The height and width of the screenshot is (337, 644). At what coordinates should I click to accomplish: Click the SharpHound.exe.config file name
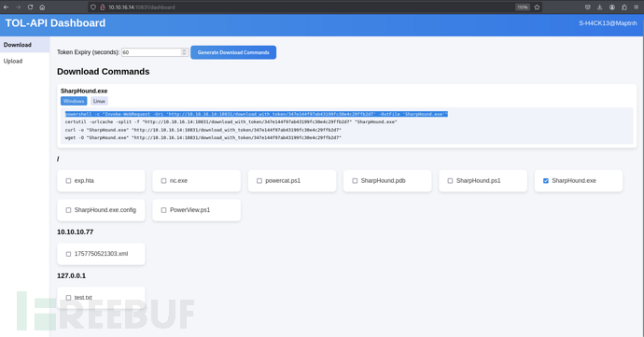point(105,210)
